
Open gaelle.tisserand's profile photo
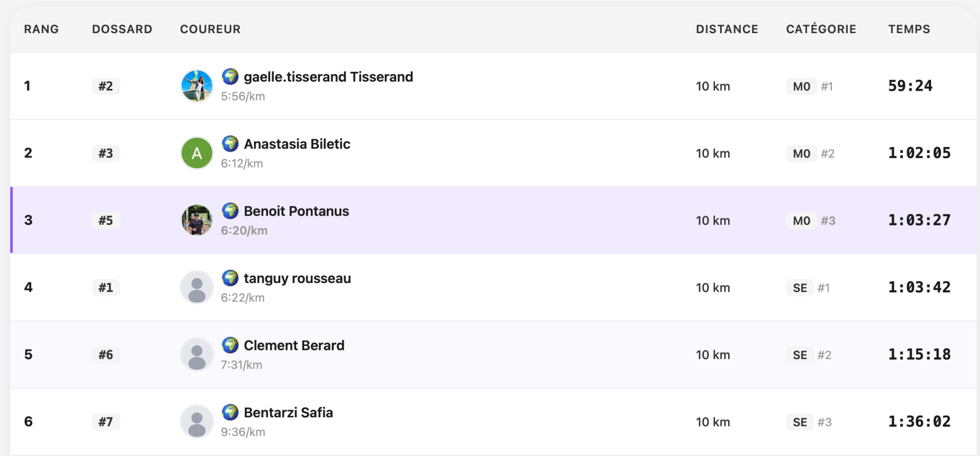[x=197, y=86]
